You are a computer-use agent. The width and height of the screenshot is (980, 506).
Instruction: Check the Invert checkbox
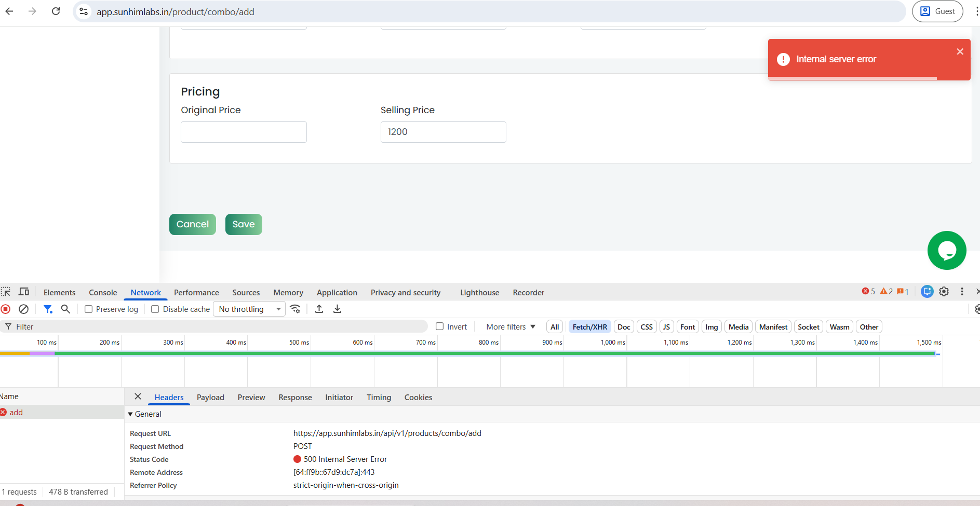pos(440,326)
